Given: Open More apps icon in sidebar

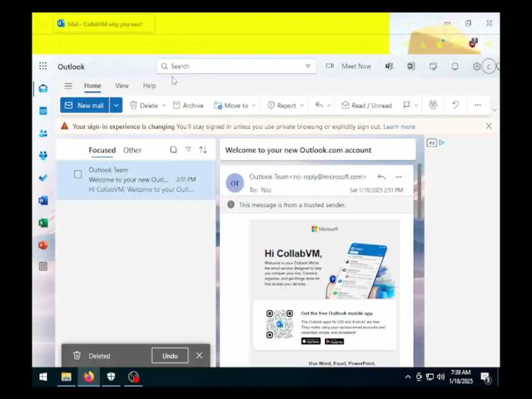Looking at the screenshot, I should pos(43,267).
